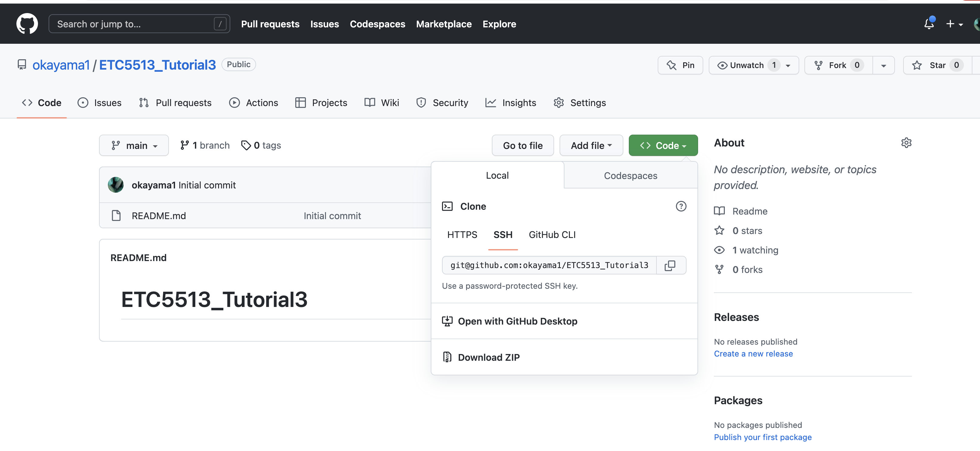Open the About section settings gear
The image size is (980, 451).
coord(906,143)
